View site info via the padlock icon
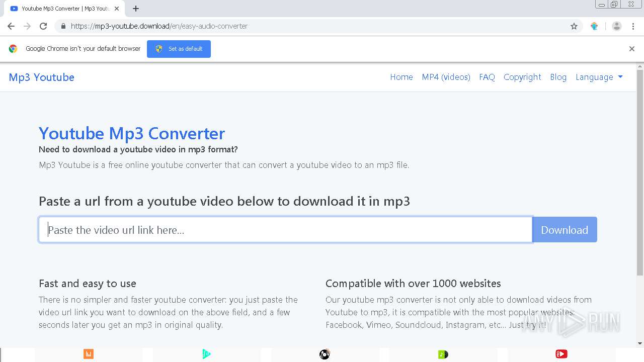Image resolution: width=644 pixels, height=362 pixels. (x=63, y=26)
